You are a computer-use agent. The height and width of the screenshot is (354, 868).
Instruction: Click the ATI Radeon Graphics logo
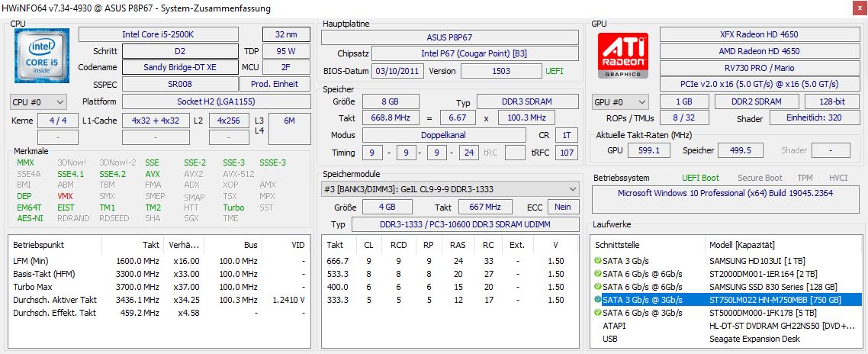click(622, 56)
